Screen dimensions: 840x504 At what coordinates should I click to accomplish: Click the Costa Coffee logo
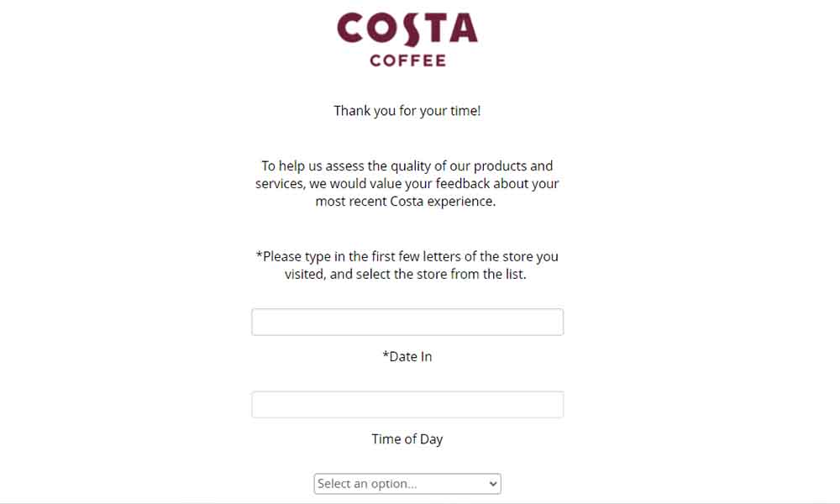tap(407, 40)
